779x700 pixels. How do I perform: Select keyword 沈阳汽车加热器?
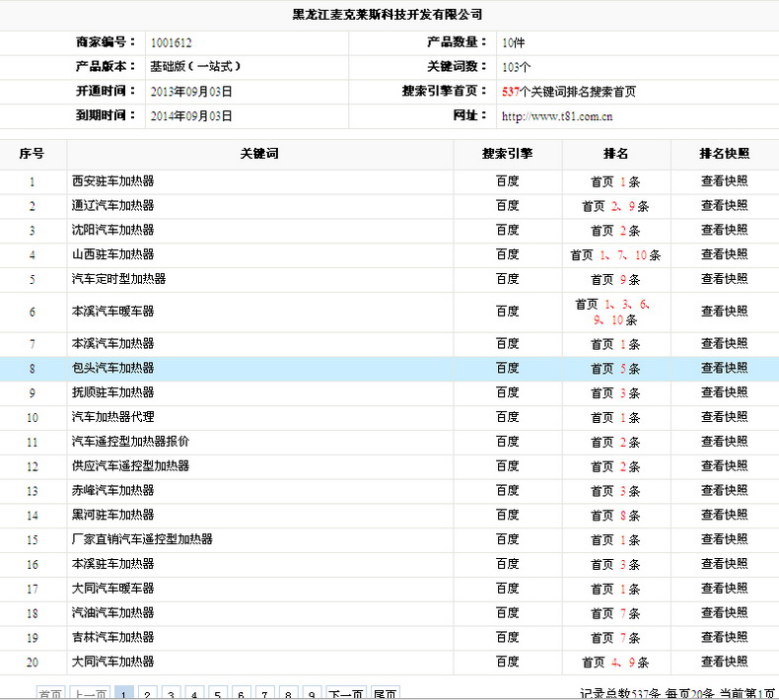click(x=112, y=230)
